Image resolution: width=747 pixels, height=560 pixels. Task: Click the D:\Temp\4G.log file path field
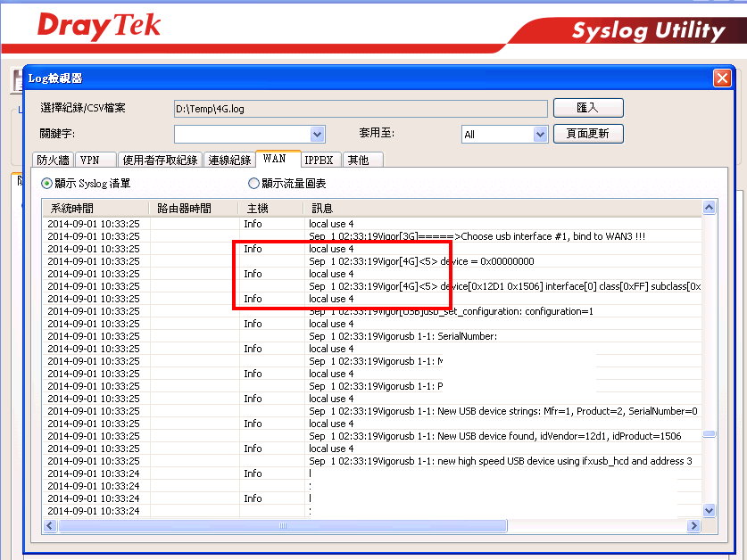[x=359, y=109]
